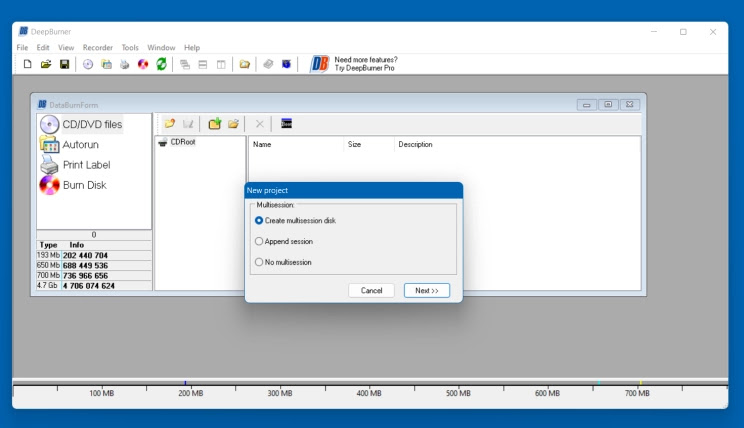The width and height of the screenshot is (744, 428).
Task: Click the 700 Mb row value 736 966 656
Action: click(85, 276)
